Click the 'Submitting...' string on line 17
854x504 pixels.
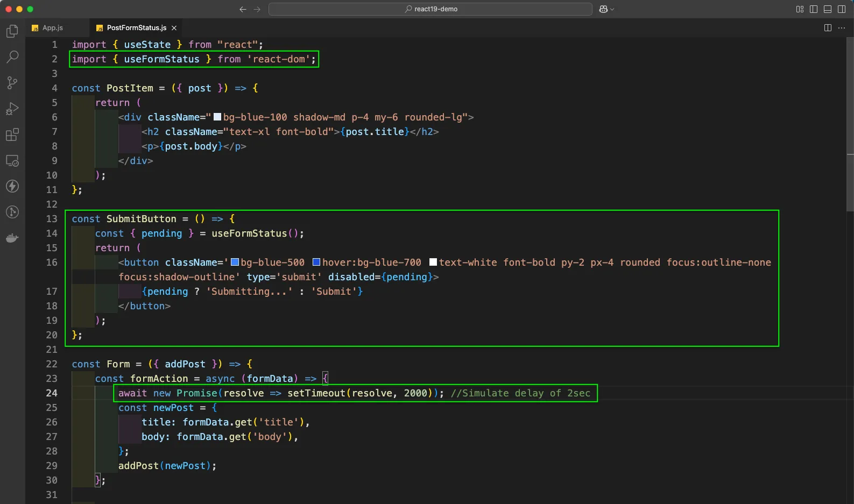250,292
